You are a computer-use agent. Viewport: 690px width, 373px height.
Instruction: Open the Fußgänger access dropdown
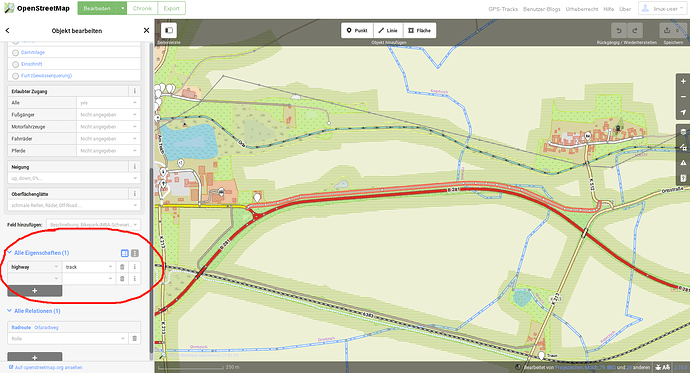108,114
